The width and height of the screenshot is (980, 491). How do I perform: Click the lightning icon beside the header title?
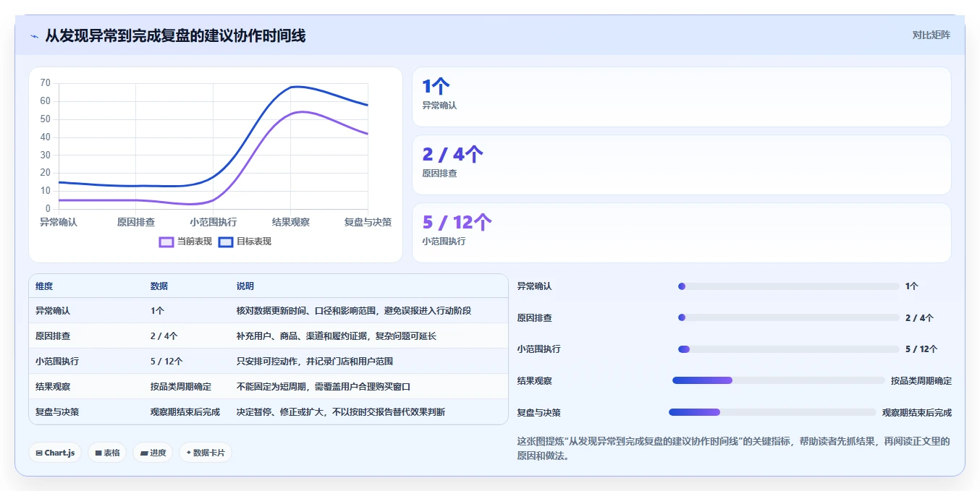[x=35, y=35]
